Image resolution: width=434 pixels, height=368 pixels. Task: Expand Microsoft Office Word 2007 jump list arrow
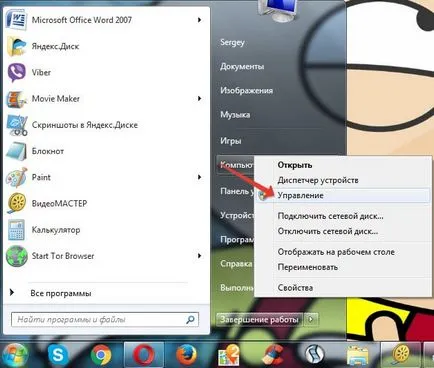(199, 20)
